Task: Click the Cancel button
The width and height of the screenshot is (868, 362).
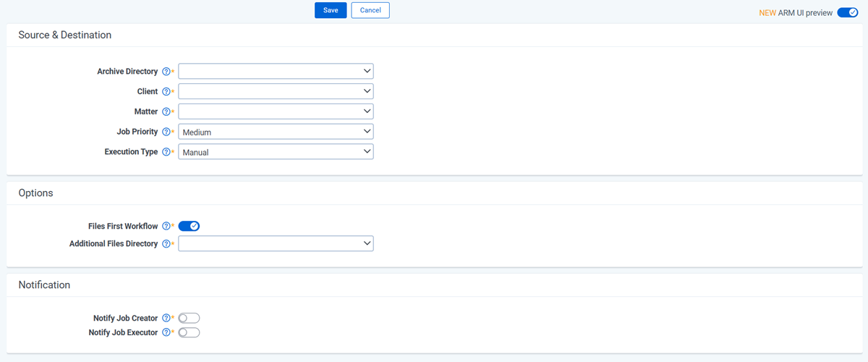Action: tap(370, 10)
